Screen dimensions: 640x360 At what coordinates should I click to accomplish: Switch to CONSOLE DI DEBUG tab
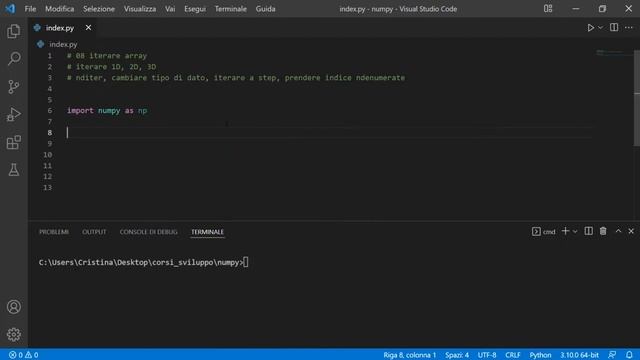149,232
